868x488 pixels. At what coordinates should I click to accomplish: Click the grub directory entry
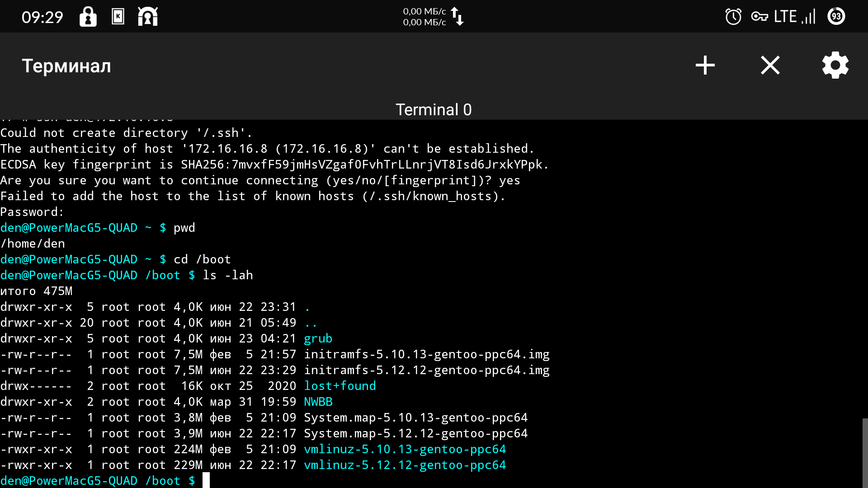tap(318, 338)
